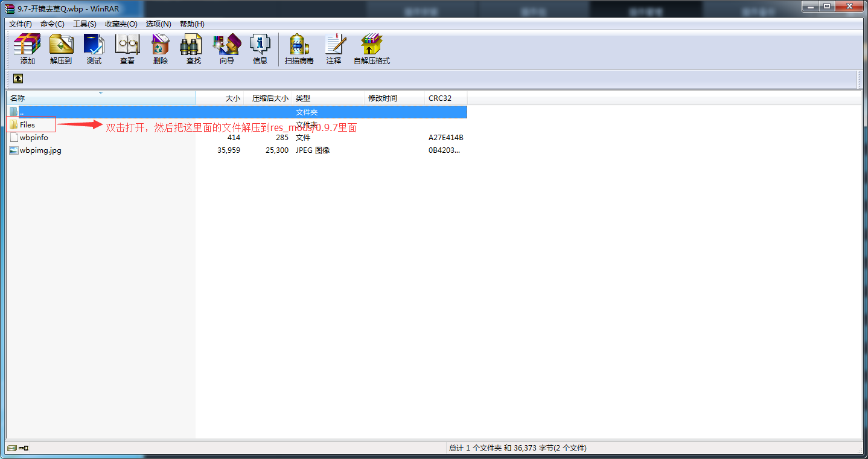Sort by CRC32 column header
The height and width of the screenshot is (459, 868).
tap(446, 98)
